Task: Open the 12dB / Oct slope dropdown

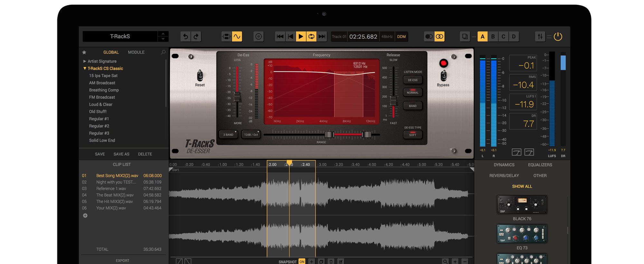Action: click(x=251, y=135)
